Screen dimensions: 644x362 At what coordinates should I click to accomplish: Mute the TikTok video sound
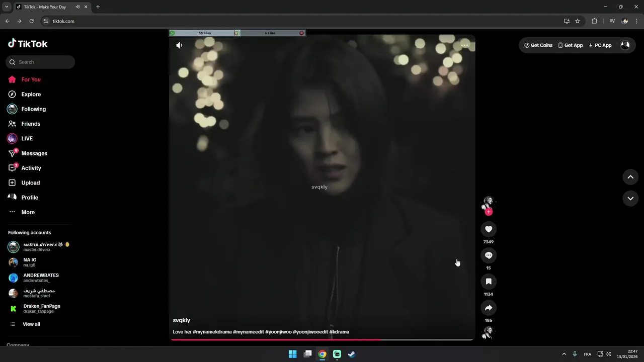(x=179, y=45)
